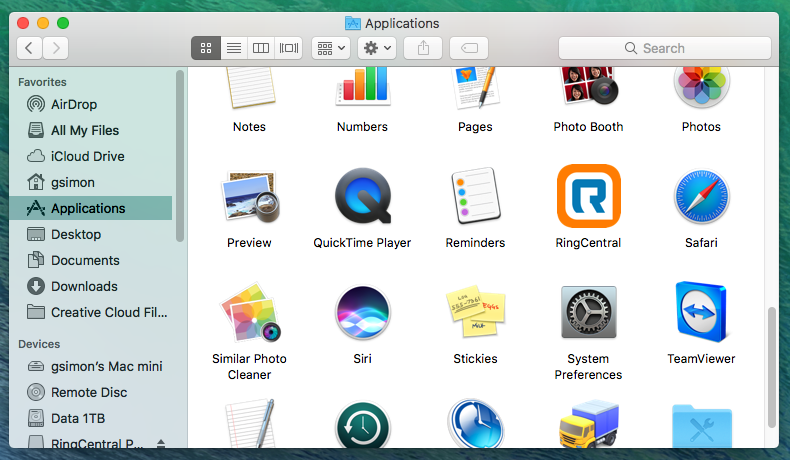Viewport: 790px width, 460px height.
Task: Select AirDrop in the sidebar
Action: [x=73, y=104]
